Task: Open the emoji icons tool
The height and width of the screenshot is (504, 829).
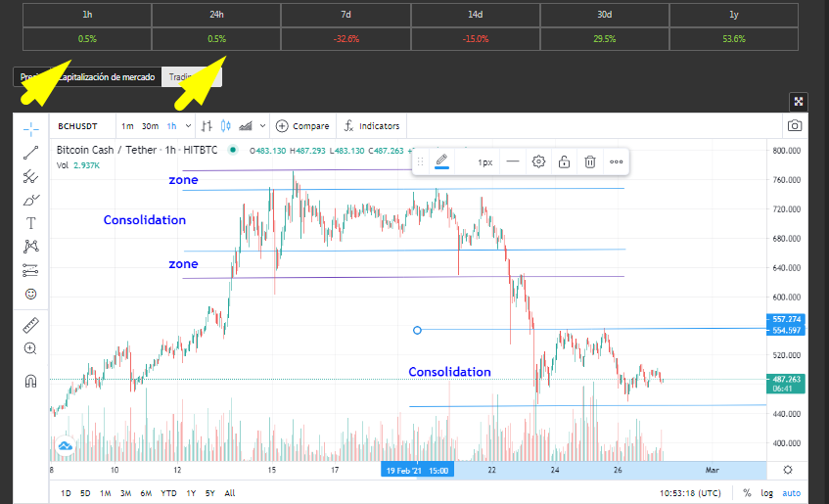Action: pos(30,294)
